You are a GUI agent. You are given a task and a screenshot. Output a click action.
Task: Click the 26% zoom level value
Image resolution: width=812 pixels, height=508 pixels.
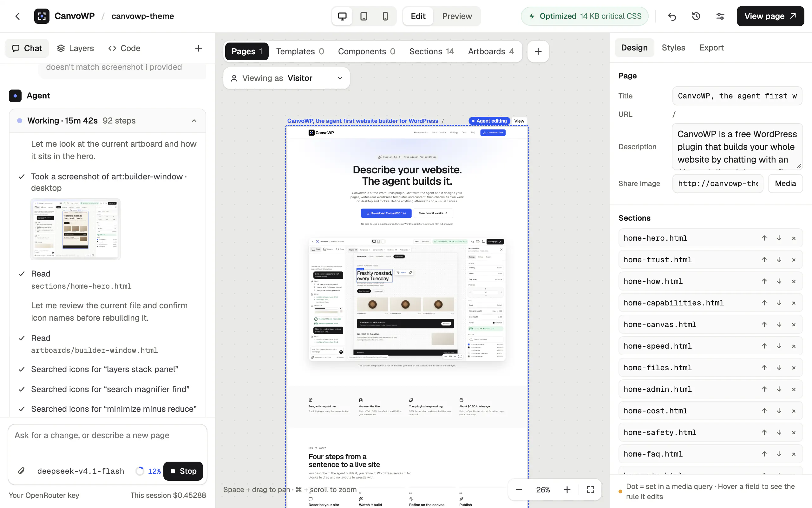pos(543,490)
